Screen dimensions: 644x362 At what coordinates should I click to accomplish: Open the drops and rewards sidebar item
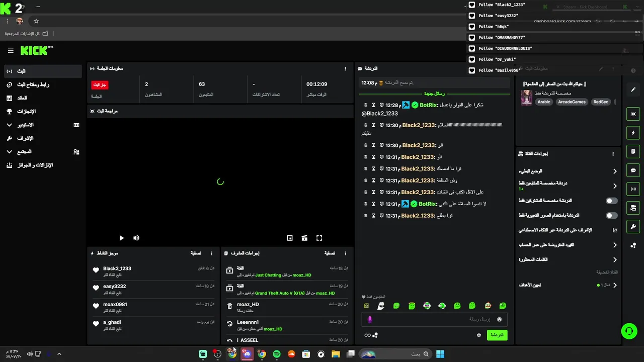pyautogui.click(x=42, y=165)
